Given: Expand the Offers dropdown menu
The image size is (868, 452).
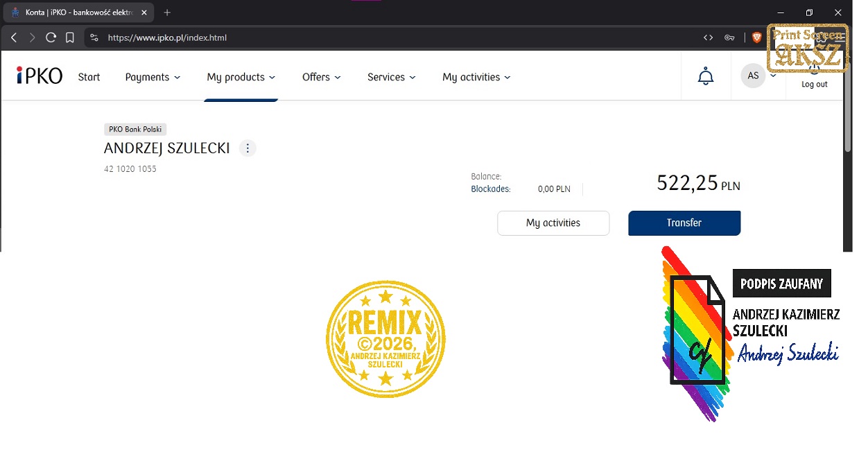Looking at the screenshot, I should (321, 77).
